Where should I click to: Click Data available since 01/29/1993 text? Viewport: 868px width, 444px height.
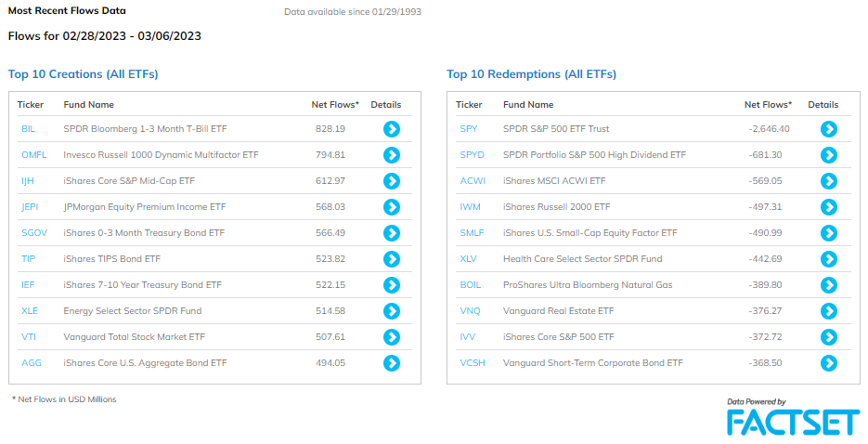pyautogui.click(x=353, y=12)
